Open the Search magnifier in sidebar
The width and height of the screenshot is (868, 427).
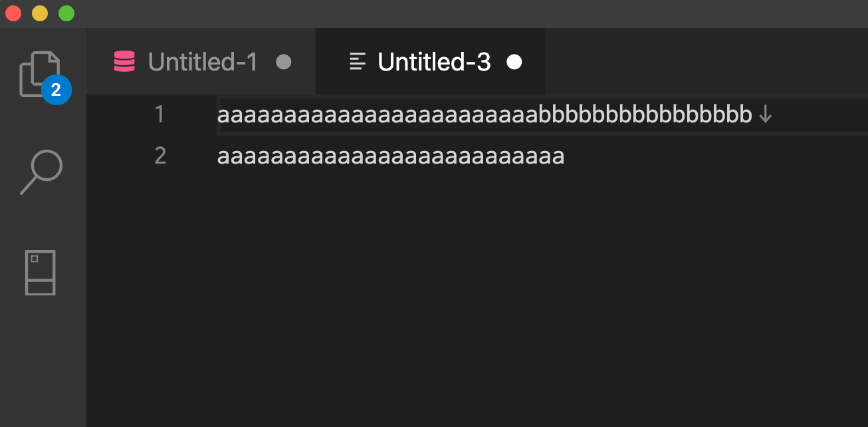[41, 172]
